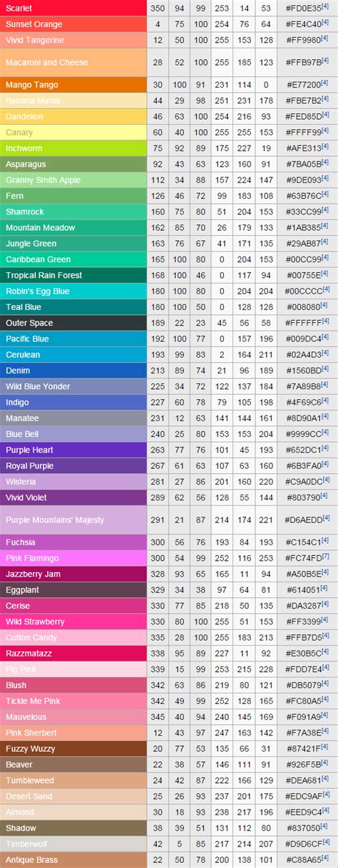
Task: Select the Sunset Orange swatch
Action: point(73,24)
